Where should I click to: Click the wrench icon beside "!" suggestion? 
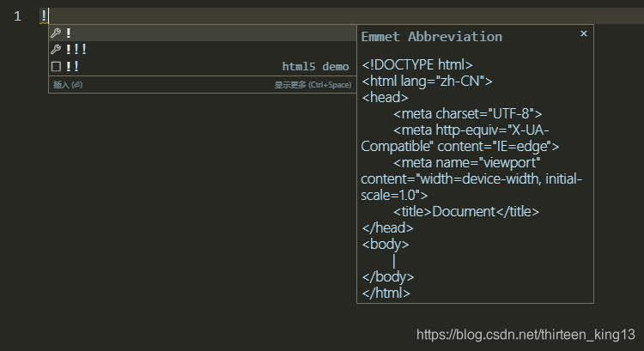(56, 33)
